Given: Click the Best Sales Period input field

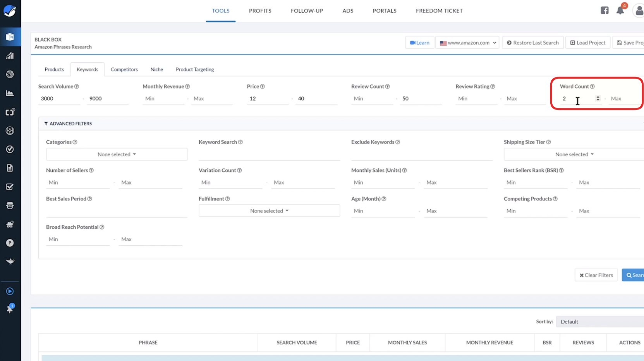Looking at the screenshot, I should (117, 211).
